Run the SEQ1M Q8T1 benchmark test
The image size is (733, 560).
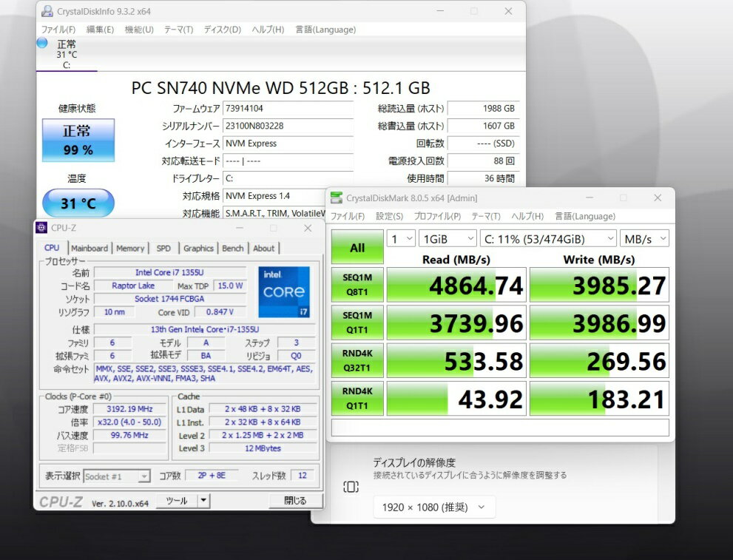(357, 285)
